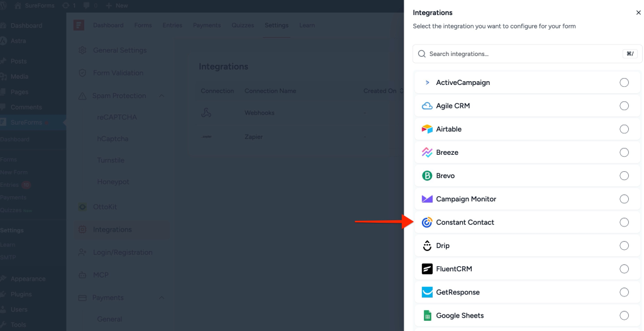
Task: Click the WordPress logo in admin bar
Action: 3,6
